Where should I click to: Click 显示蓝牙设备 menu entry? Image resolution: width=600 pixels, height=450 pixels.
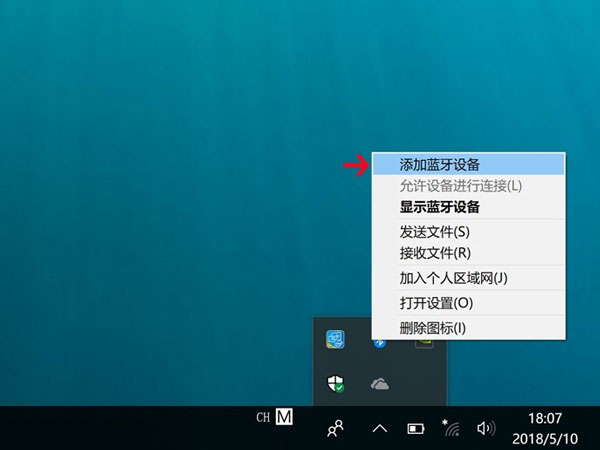click(x=439, y=207)
